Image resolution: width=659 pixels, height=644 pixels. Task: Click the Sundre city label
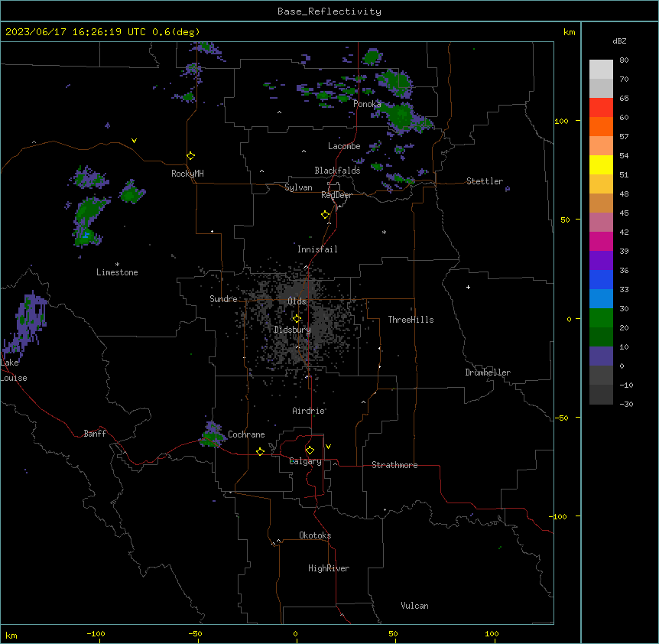[x=223, y=299]
